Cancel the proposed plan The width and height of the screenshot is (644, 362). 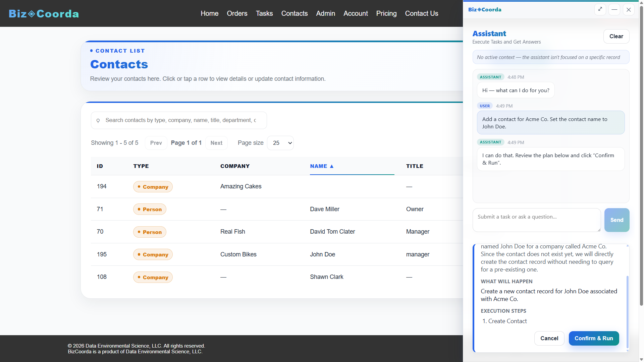click(x=549, y=338)
